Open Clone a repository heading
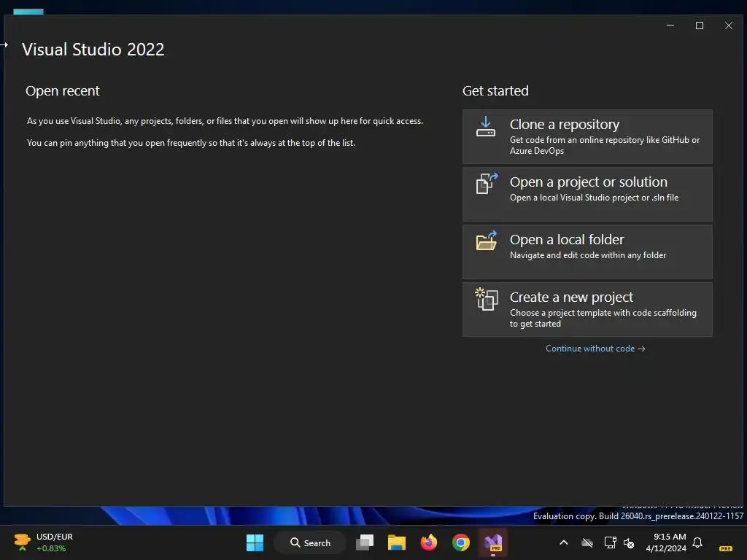Screen dimensions: 747x560 point(564,124)
